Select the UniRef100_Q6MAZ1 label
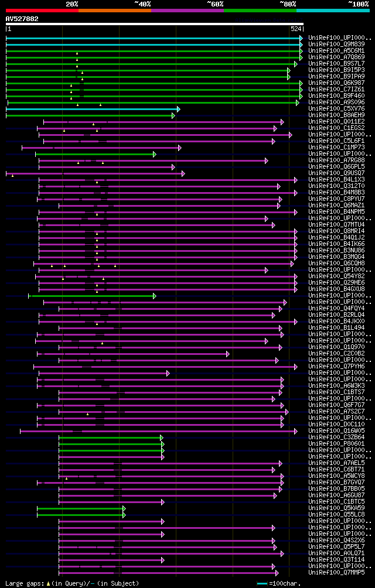 point(336,205)
